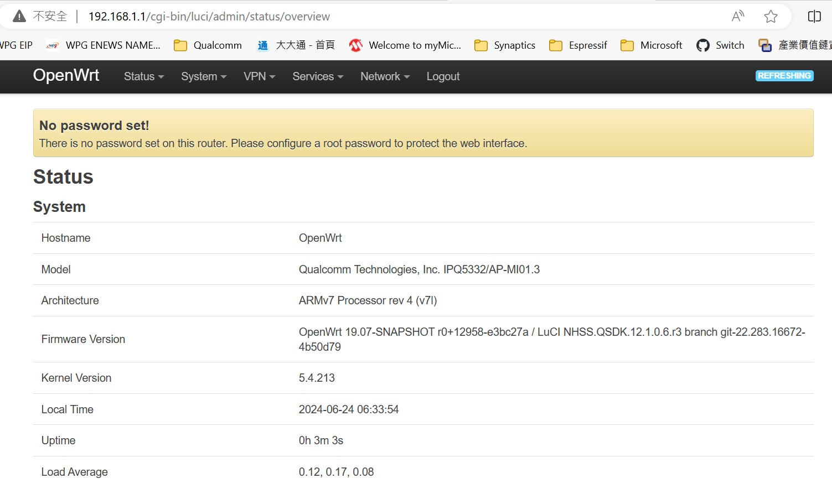Open the WPG EIP bookmark
This screenshot has height=504, width=832.
click(16, 45)
